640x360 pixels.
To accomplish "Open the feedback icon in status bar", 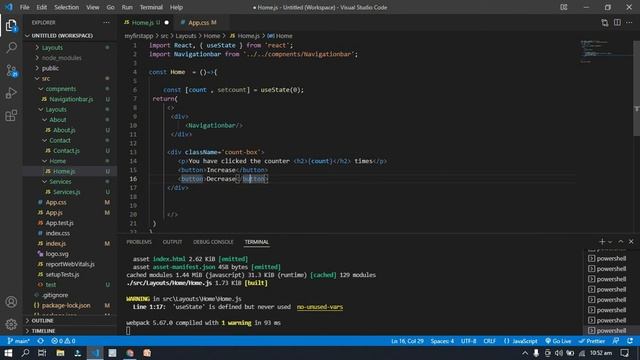I will click(616, 341).
